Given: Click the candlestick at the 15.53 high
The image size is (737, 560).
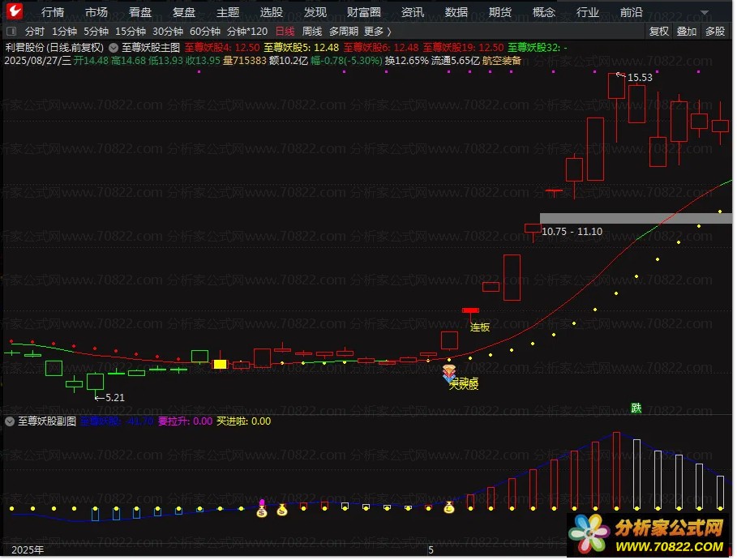Looking at the screenshot, I should [616, 86].
